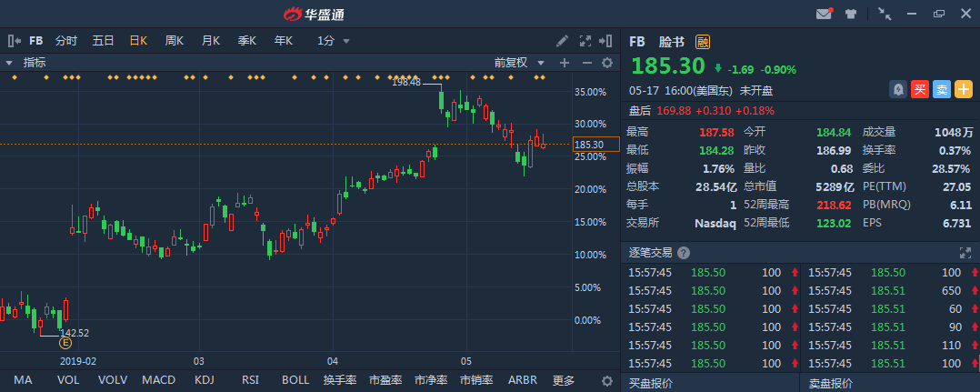Collapse the 指标 indicator section
Viewport: 980px width, 392px height.
(x=9, y=63)
